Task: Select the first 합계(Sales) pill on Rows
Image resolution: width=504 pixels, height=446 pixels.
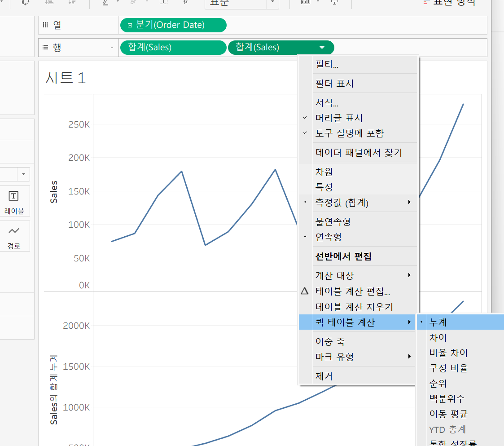Action: pos(173,48)
